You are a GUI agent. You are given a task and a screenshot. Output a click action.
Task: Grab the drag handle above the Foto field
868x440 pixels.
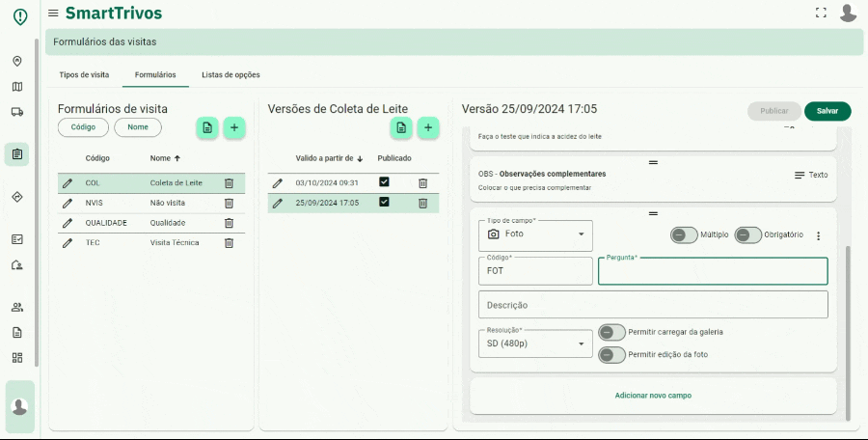pyautogui.click(x=653, y=213)
